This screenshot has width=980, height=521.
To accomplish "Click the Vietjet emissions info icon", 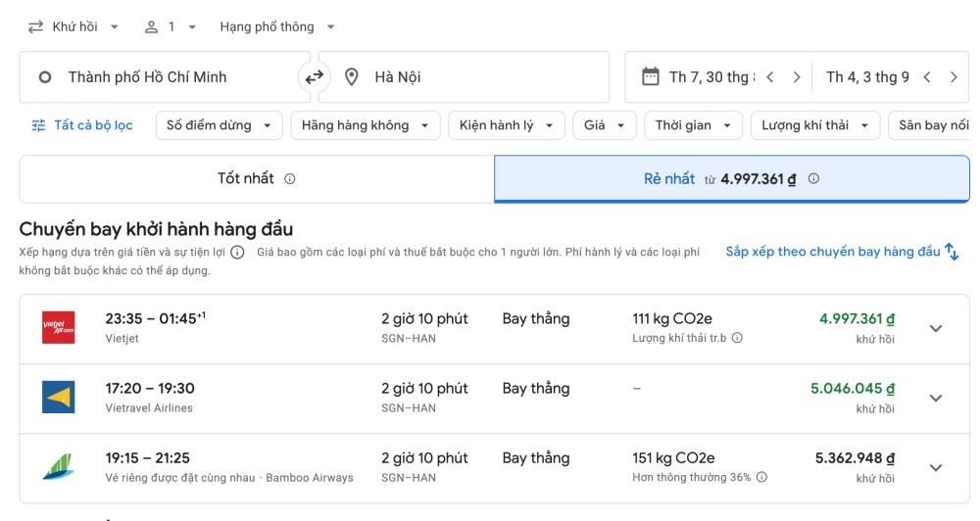I will click(738, 338).
